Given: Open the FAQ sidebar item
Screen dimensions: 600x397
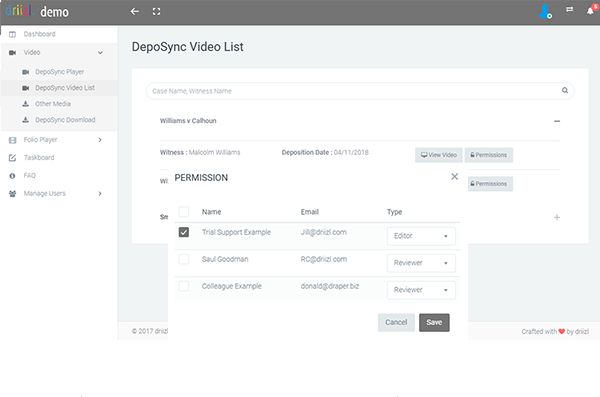Looking at the screenshot, I should coord(29,175).
